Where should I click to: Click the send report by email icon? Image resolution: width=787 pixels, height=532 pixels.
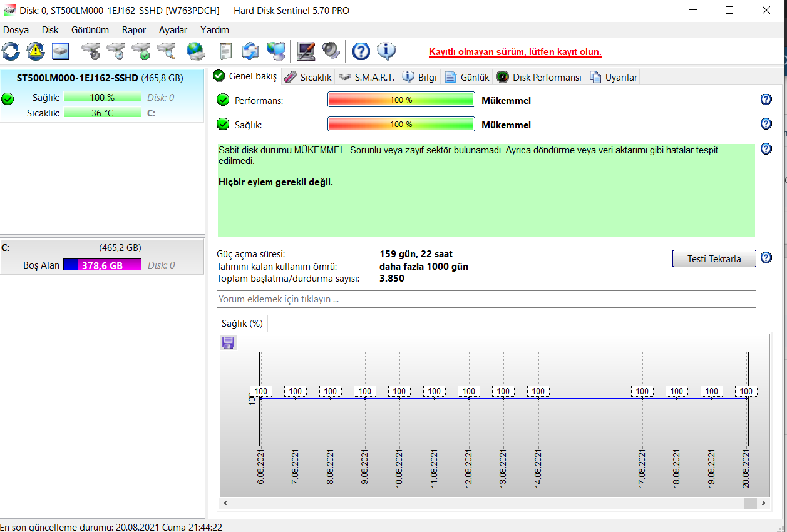[250, 51]
